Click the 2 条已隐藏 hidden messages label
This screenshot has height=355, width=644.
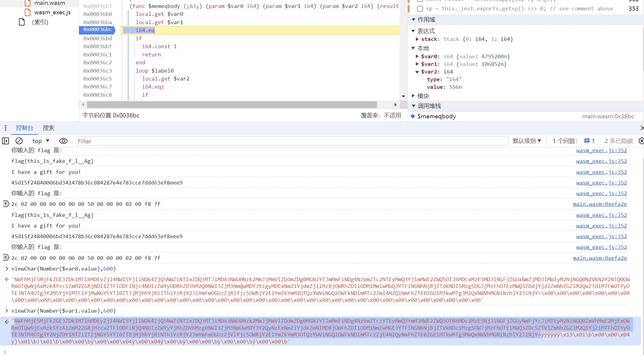coord(619,141)
